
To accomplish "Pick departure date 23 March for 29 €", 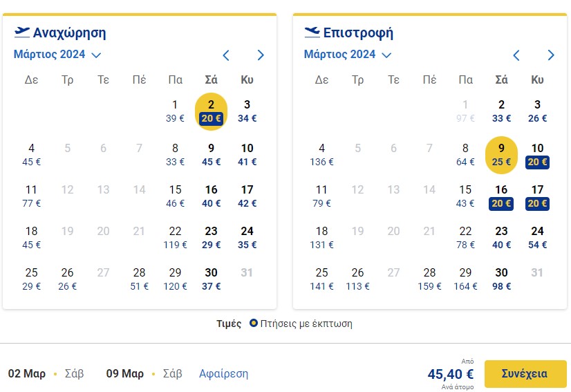I will pos(212,238).
